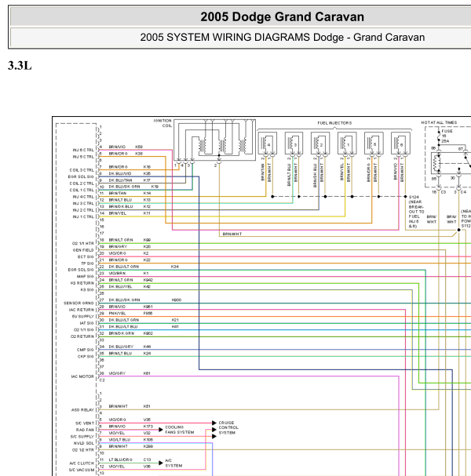Click the fuel injector 1 symbol

click(347, 143)
